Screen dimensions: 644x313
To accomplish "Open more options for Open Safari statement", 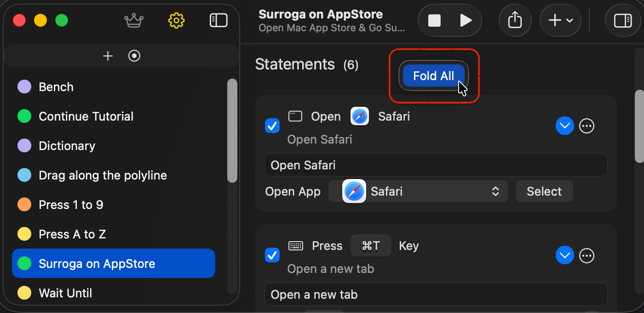I will pyautogui.click(x=586, y=126).
